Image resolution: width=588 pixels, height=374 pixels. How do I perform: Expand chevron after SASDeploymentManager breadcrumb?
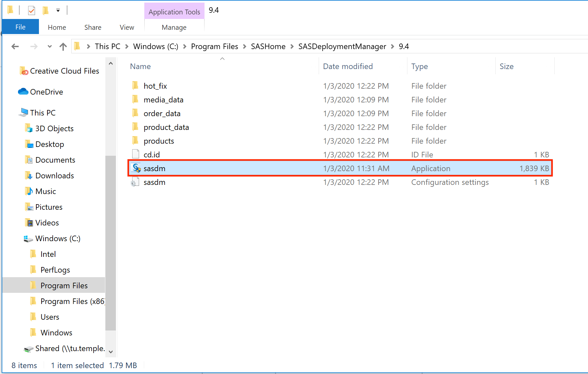coord(392,46)
